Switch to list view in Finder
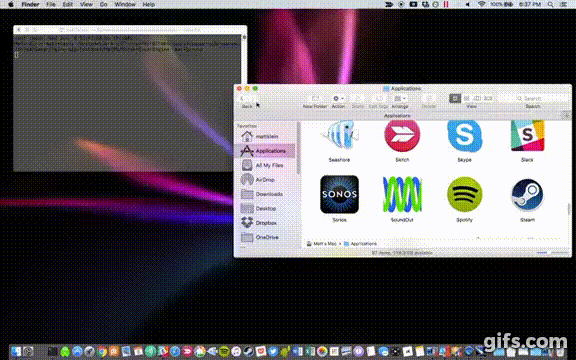 pyautogui.click(x=467, y=98)
